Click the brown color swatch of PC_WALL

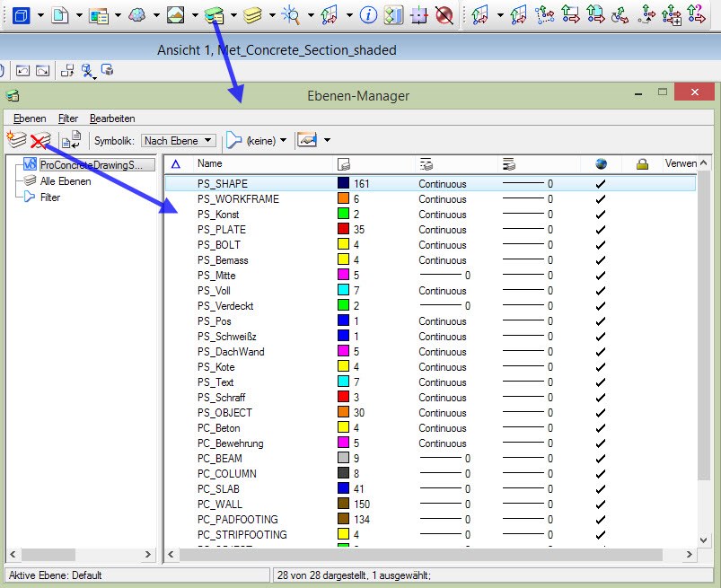point(343,504)
